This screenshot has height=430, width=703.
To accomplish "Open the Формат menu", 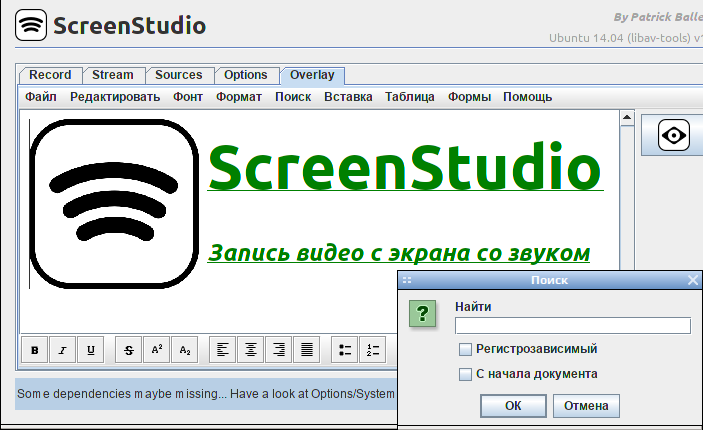I will pos(239,97).
